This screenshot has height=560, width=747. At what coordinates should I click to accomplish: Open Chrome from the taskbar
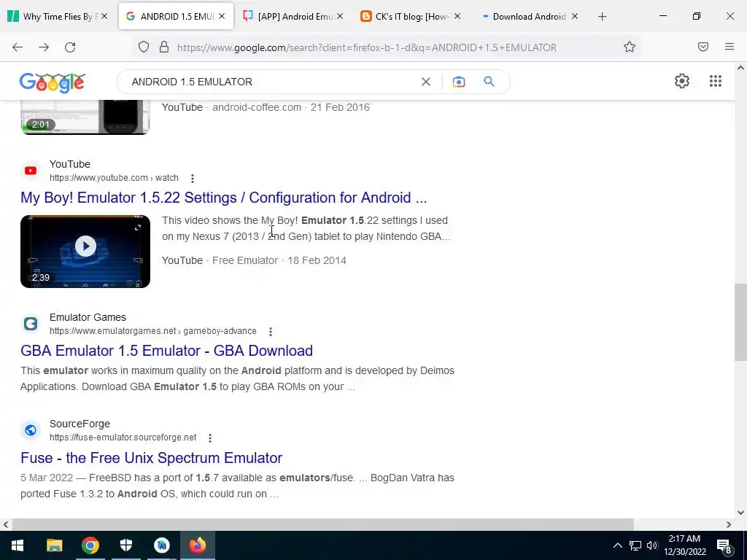pyautogui.click(x=90, y=545)
